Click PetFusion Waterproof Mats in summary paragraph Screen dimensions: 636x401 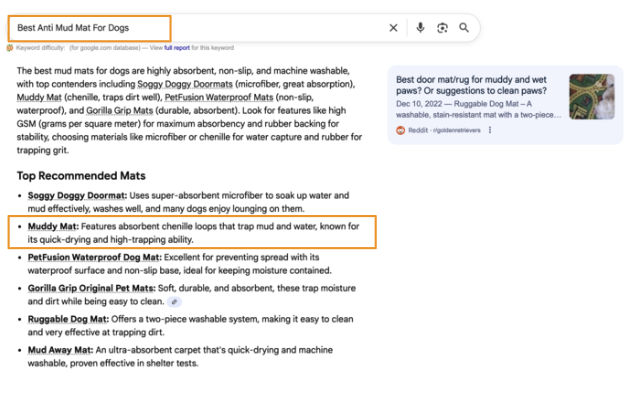219,98
